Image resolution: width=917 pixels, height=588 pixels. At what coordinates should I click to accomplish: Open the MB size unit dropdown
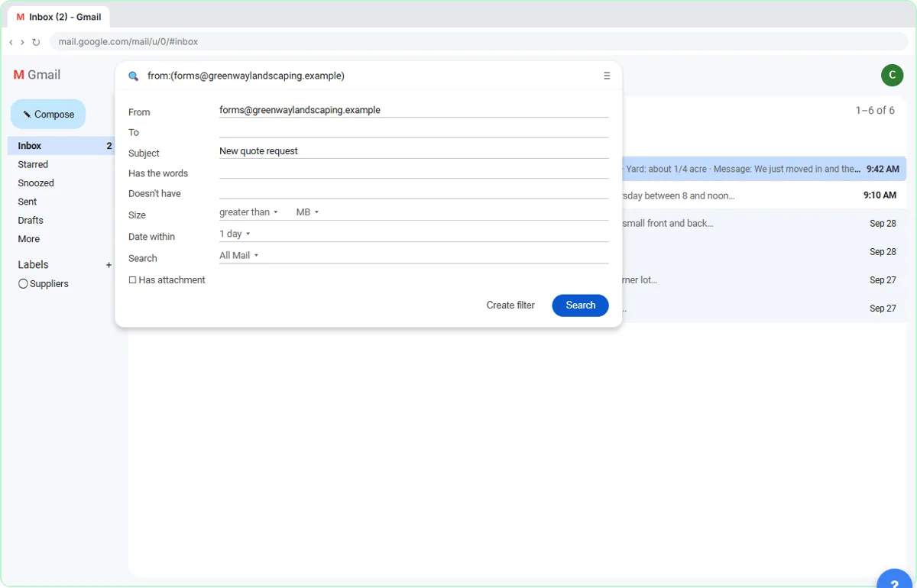307,212
